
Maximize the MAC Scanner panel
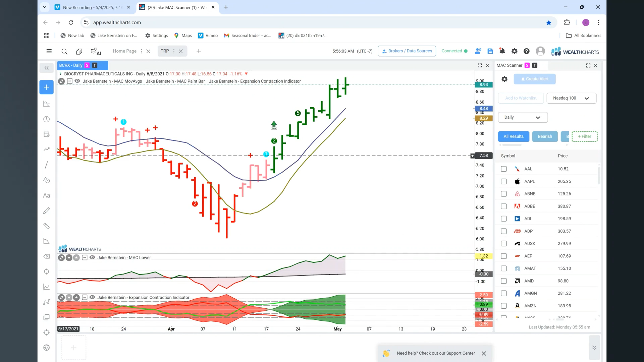(x=588, y=65)
